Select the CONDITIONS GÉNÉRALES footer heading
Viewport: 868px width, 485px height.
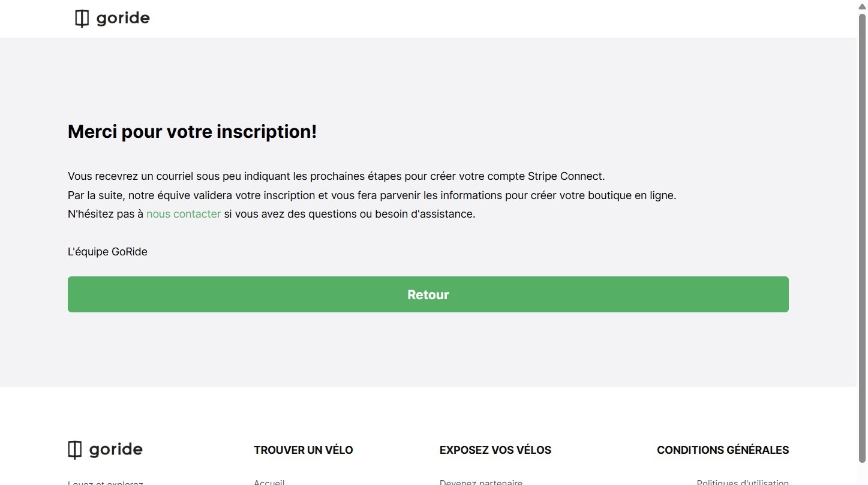pos(722,450)
